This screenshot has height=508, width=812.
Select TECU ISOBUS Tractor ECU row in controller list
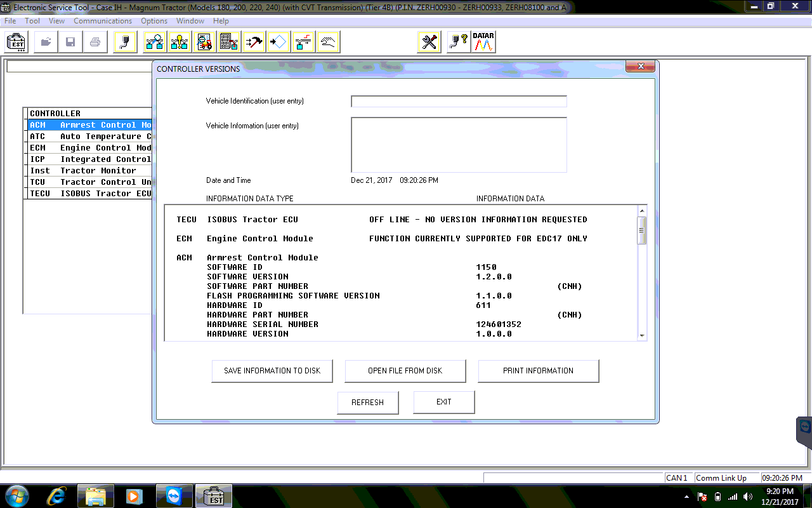coord(89,194)
